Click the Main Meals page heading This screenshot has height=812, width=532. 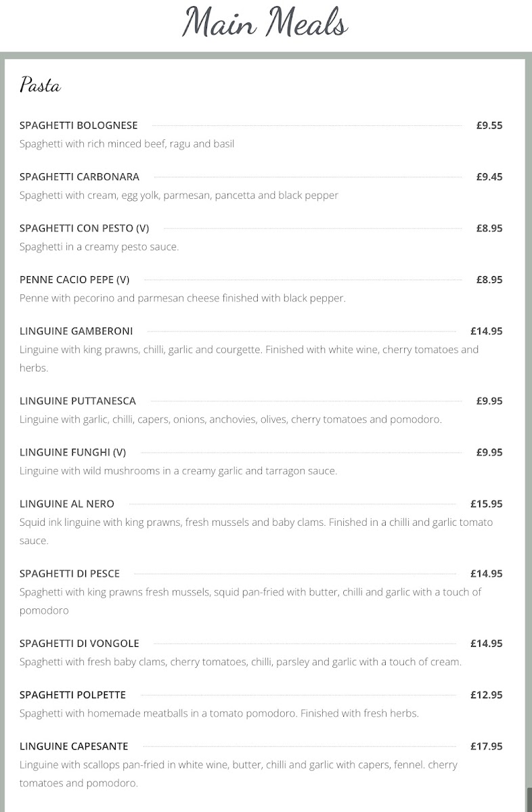pyautogui.click(x=265, y=23)
